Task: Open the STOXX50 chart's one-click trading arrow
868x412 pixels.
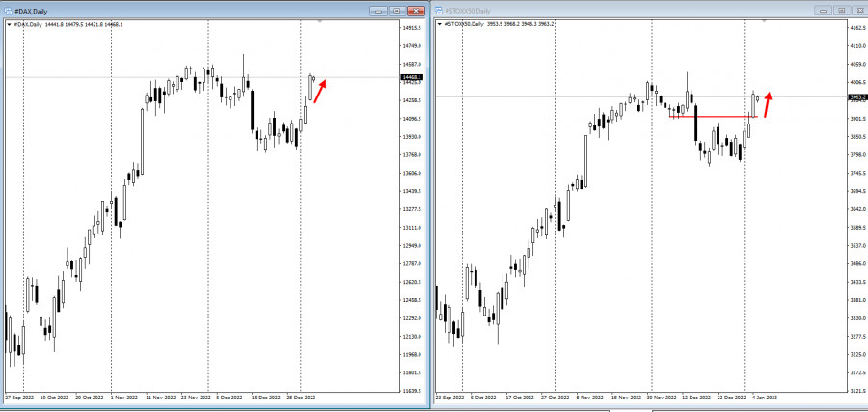Action: point(440,24)
